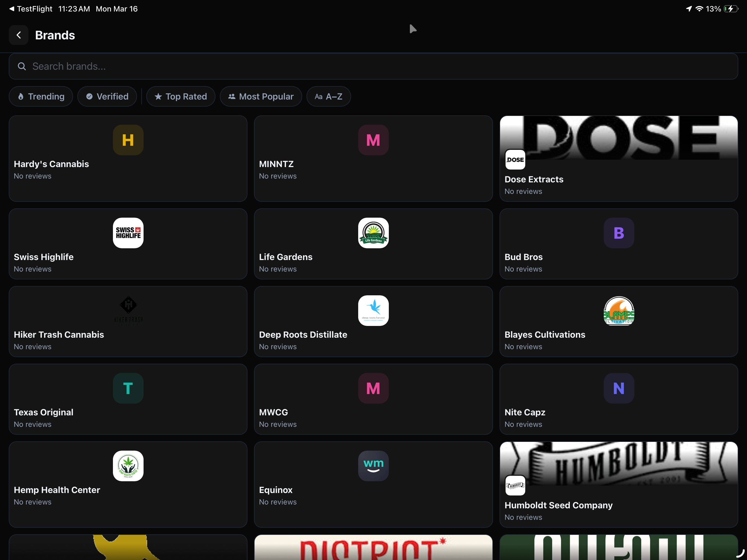Select Hiker Trash Cannabis title text

59,335
